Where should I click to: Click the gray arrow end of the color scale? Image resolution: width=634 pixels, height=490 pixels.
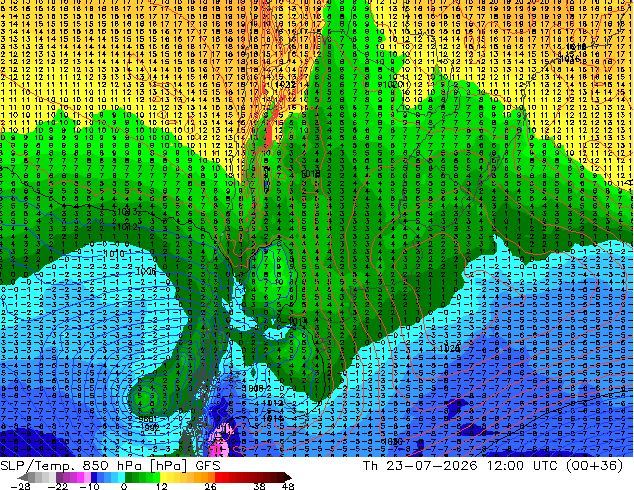point(23,477)
